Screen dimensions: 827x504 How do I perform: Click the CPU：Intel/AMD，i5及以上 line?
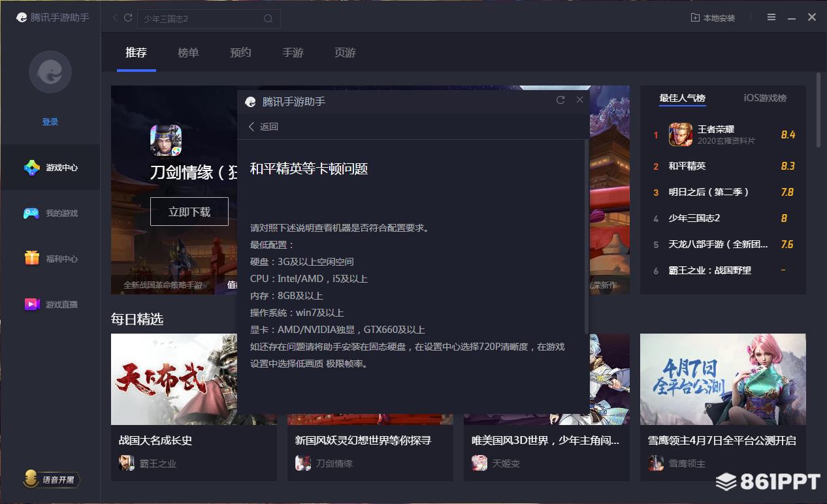point(309,279)
